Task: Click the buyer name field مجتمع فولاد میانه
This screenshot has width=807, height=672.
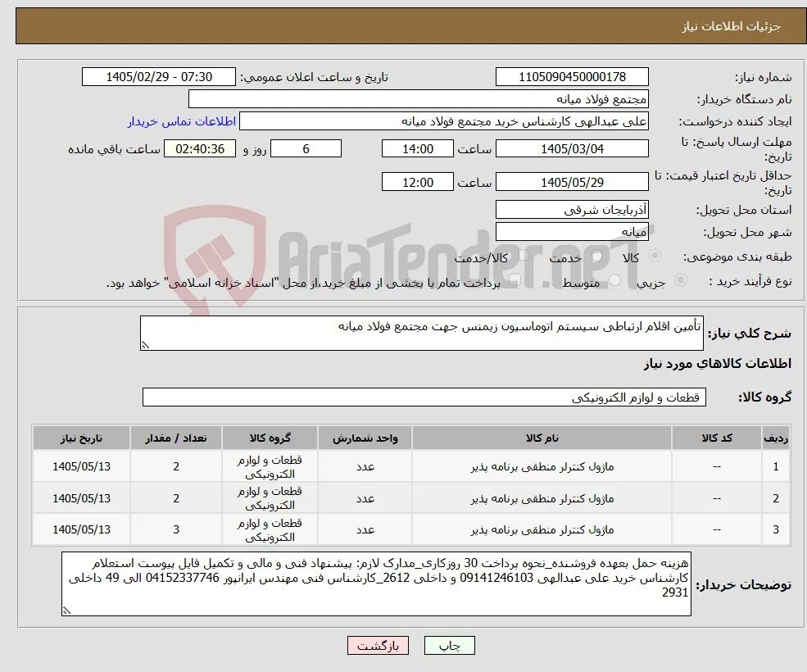Action: point(418,99)
